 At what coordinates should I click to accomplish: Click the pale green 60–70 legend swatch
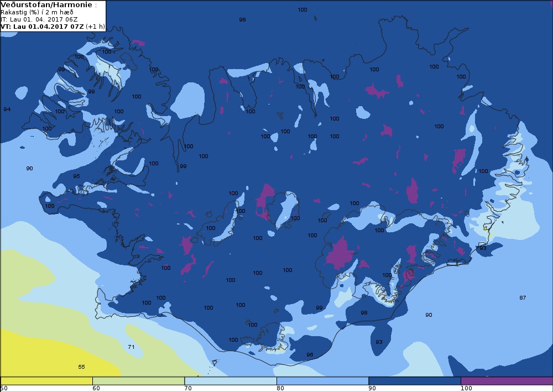[x=138, y=381]
